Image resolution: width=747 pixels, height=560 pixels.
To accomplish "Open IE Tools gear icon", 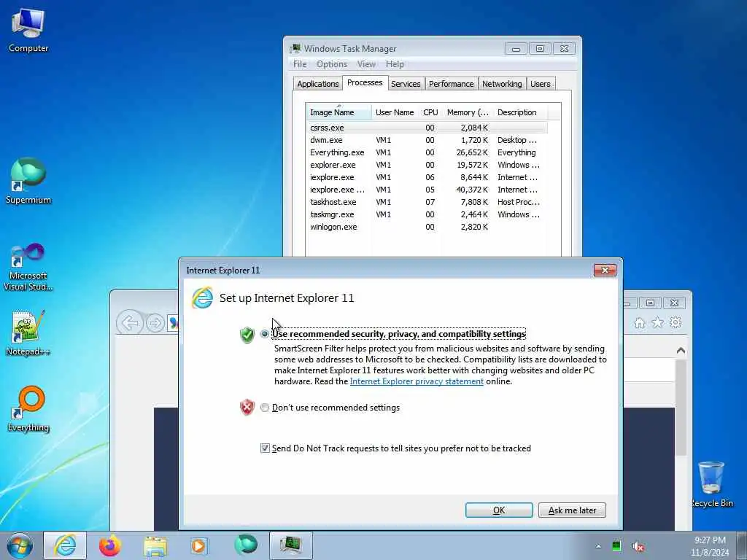I will coord(676,323).
